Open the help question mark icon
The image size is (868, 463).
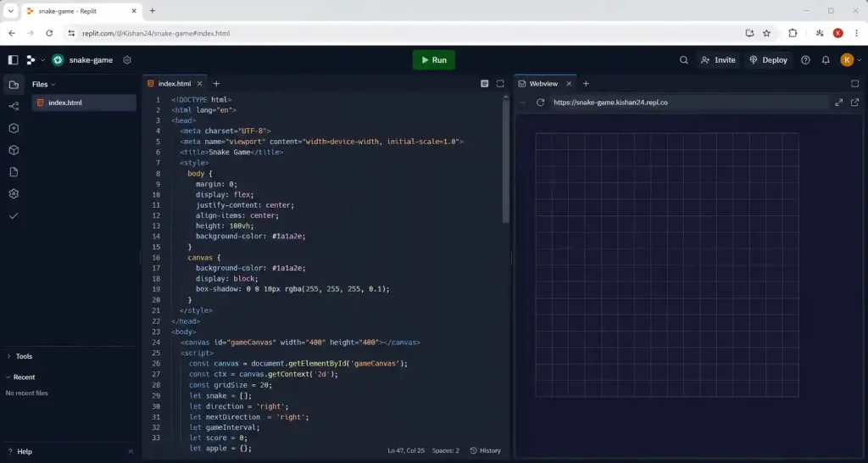[805, 60]
